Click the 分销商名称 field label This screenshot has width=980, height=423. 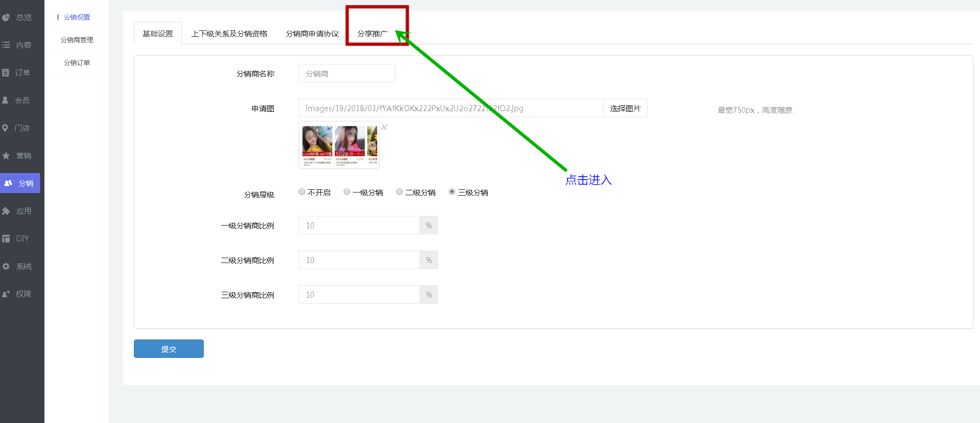(255, 74)
